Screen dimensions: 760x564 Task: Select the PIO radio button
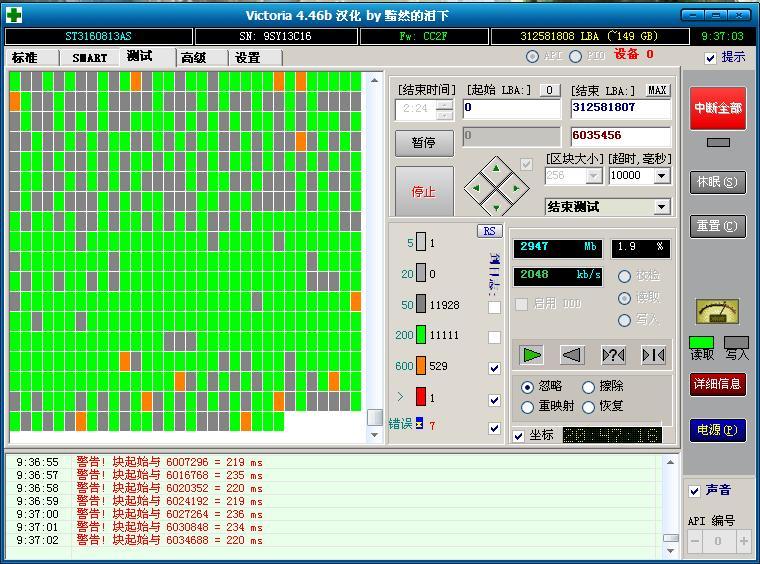click(575, 56)
